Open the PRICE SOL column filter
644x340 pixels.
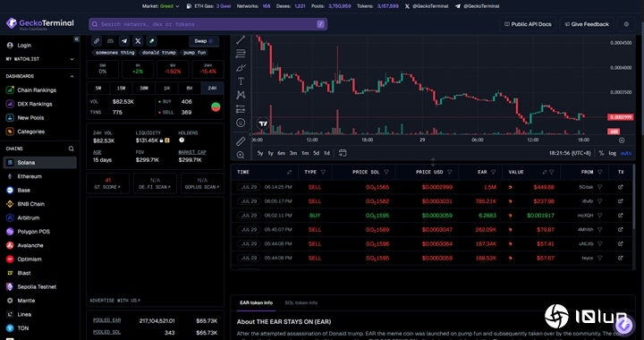[x=386, y=172]
